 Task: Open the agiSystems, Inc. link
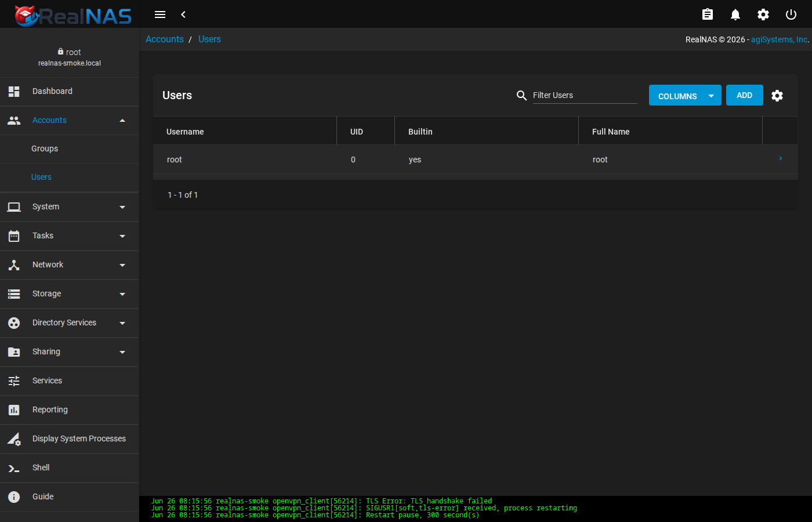click(779, 39)
